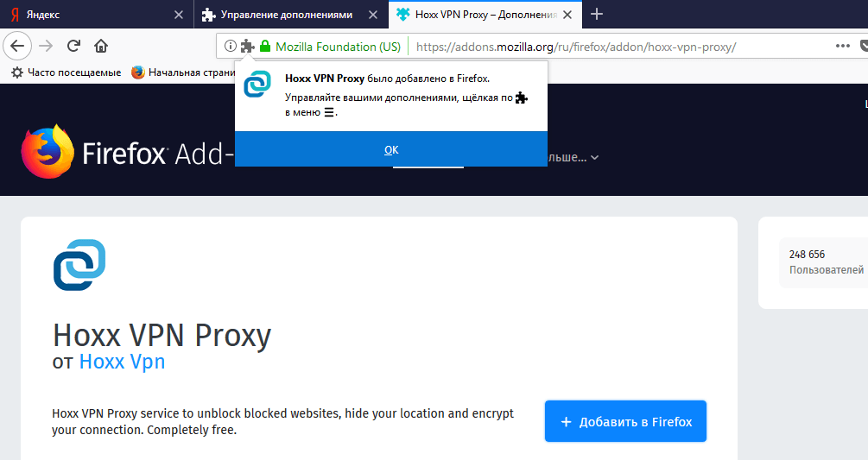Open Часто посещаемые bookmarks folder

click(x=67, y=72)
